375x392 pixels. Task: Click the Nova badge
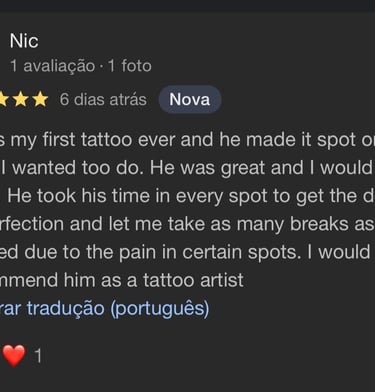click(190, 99)
